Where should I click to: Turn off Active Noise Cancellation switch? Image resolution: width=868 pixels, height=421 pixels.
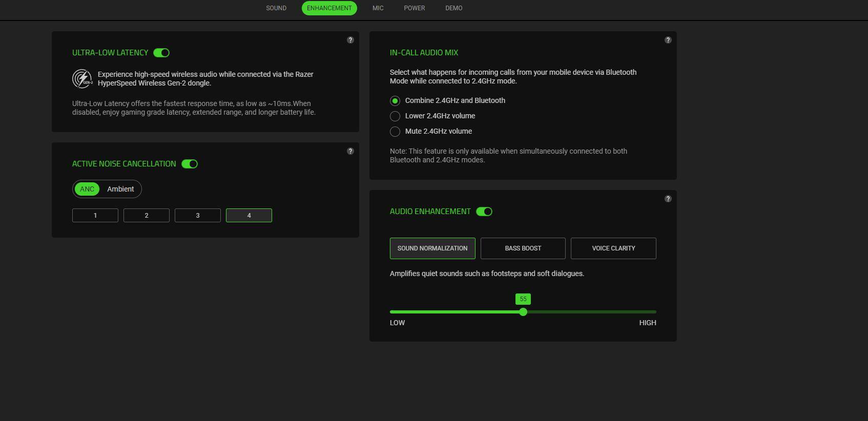[190, 164]
